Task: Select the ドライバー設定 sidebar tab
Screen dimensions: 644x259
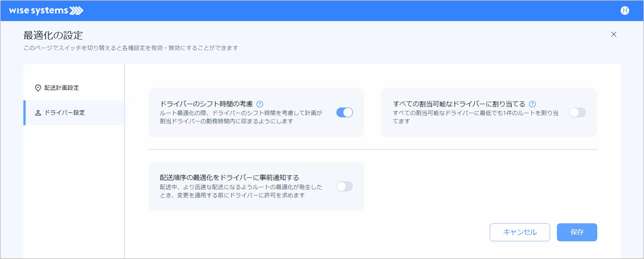Action: 65,113
